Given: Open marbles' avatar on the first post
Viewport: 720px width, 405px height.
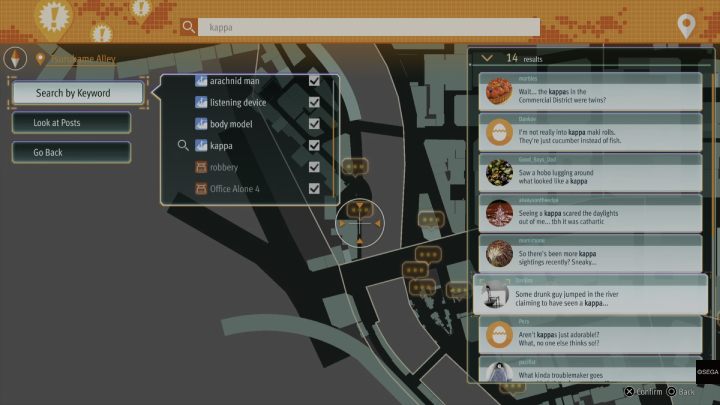Looking at the screenshot, I should [497, 92].
